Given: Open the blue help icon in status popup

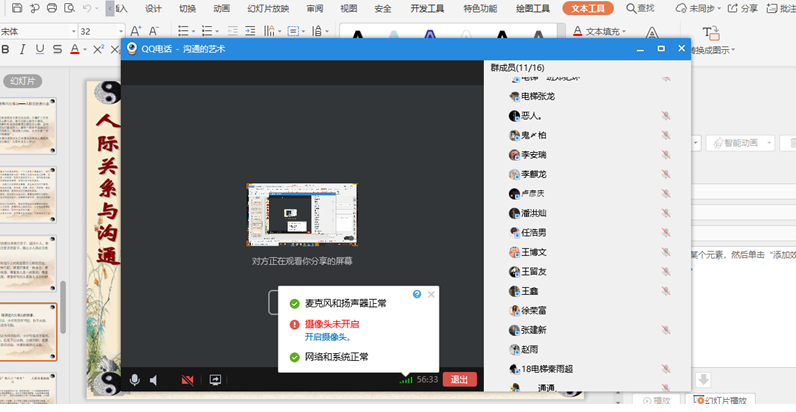Looking at the screenshot, I should click(x=417, y=294).
